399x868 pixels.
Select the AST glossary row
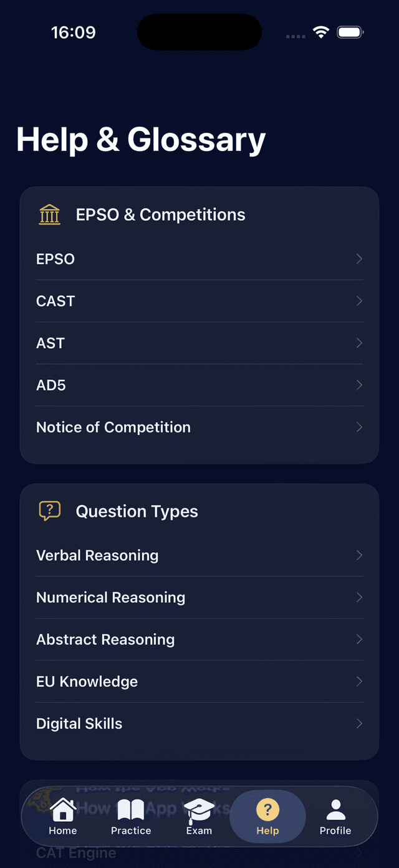pos(199,343)
